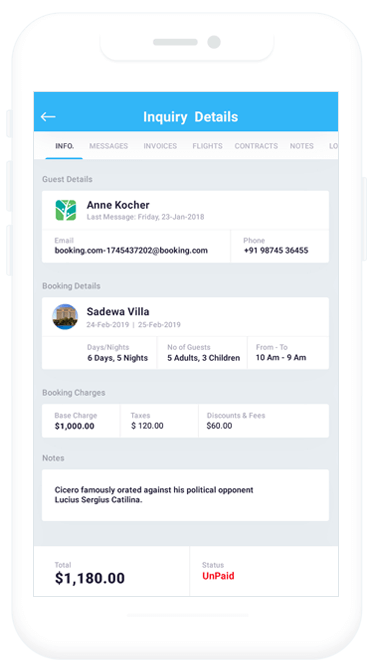
Task: Select the Info tab
Action: coord(64,146)
